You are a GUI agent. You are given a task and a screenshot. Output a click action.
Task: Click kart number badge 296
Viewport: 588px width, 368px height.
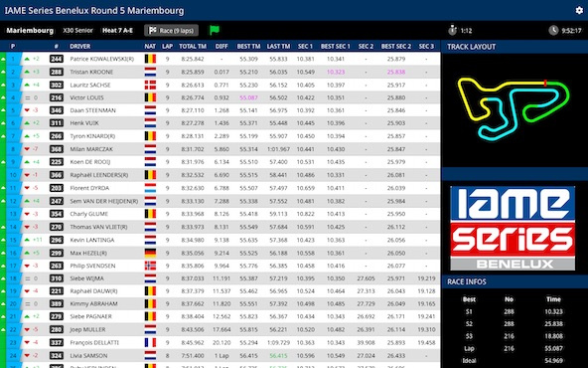point(57,240)
